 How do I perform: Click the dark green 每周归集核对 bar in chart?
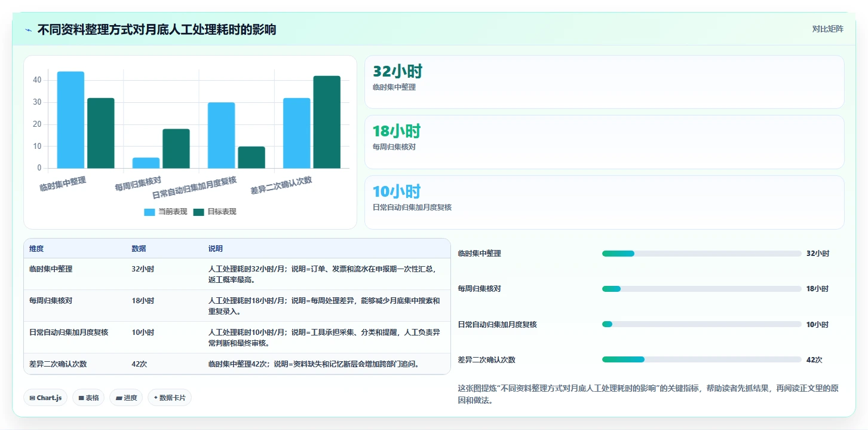point(176,148)
